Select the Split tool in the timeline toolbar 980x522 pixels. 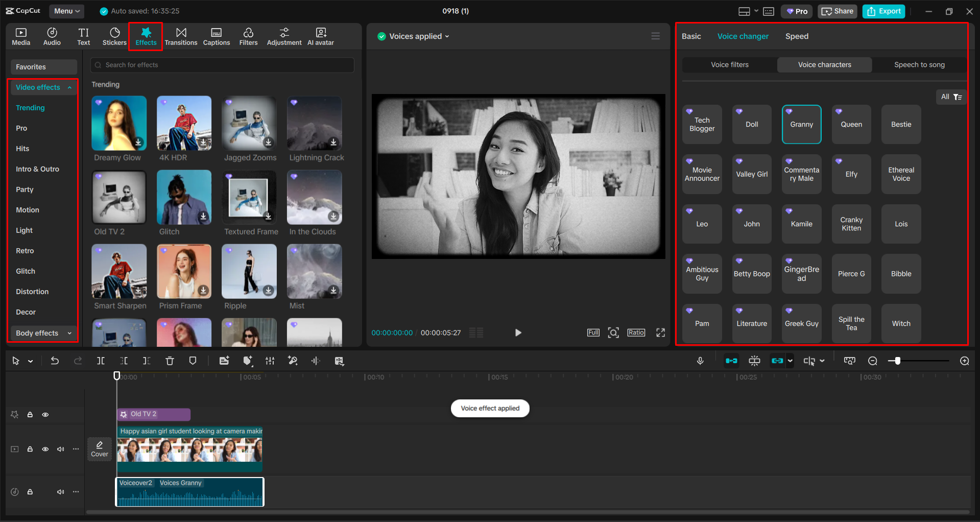tap(101, 361)
